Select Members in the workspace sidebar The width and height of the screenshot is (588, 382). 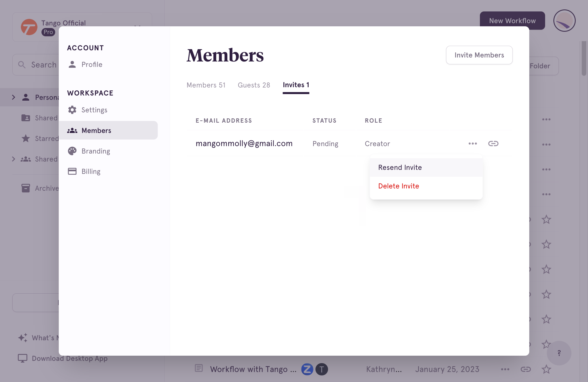[108, 130]
